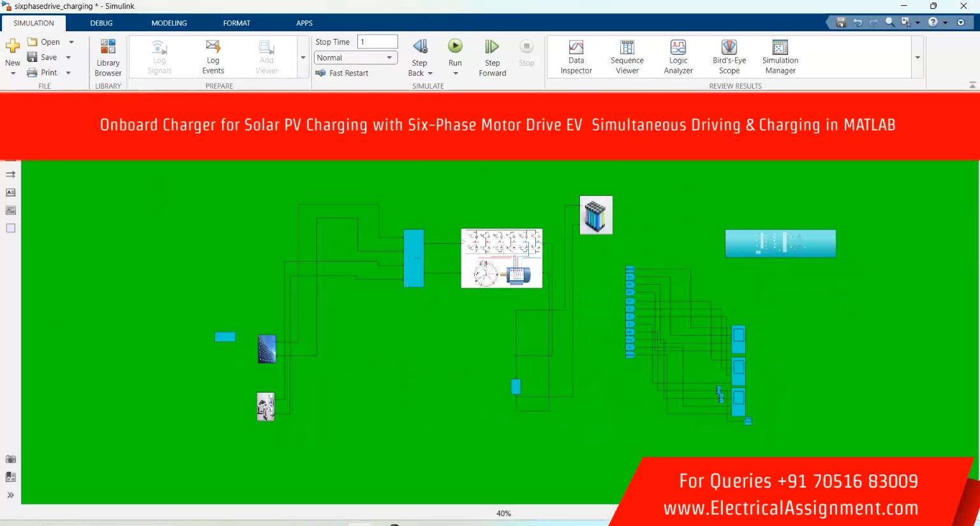980x526 pixels.
Task: Expand the Run button dropdown arrow
Action: pos(456,73)
